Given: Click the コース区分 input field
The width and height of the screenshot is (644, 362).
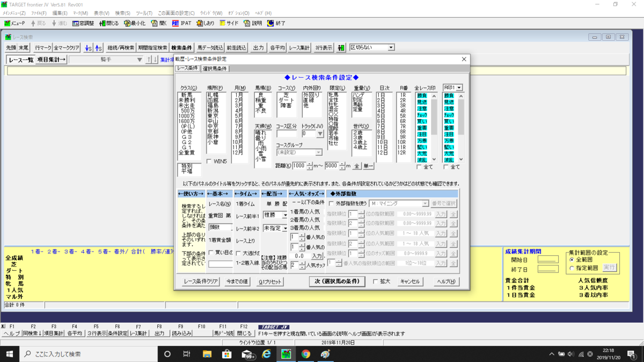Looking at the screenshot, I should pos(286,134).
